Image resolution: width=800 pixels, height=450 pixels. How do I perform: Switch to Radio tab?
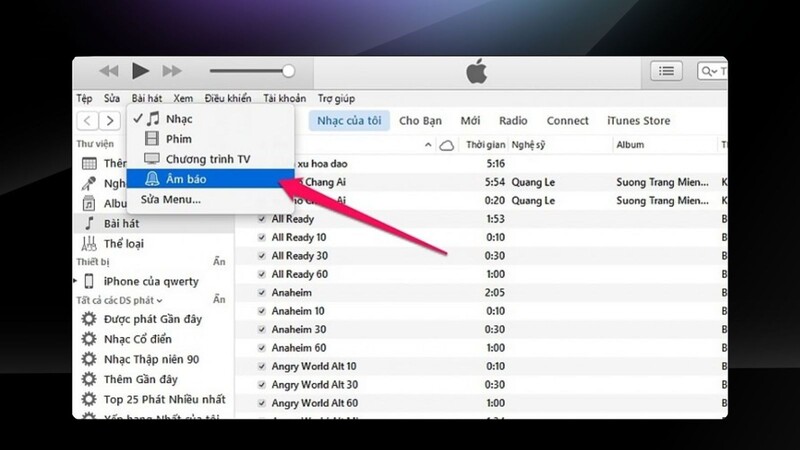coord(513,121)
